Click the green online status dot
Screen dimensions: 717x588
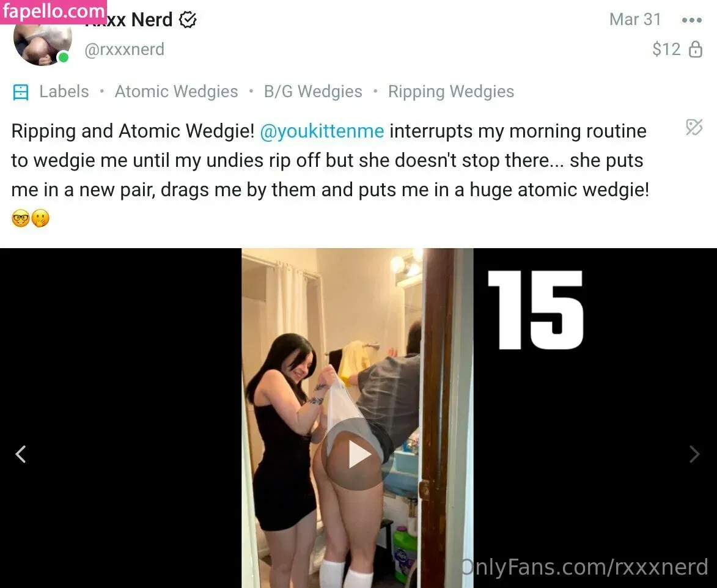point(64,57)
